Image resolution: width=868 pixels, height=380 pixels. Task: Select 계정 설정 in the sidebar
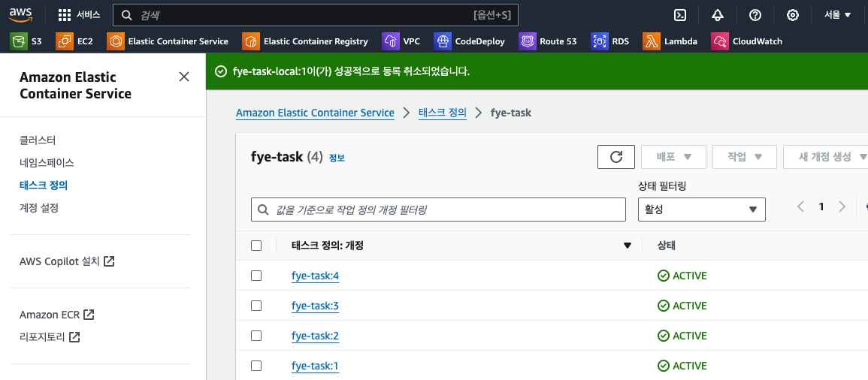pyautogui.click(x=39, y=208)
